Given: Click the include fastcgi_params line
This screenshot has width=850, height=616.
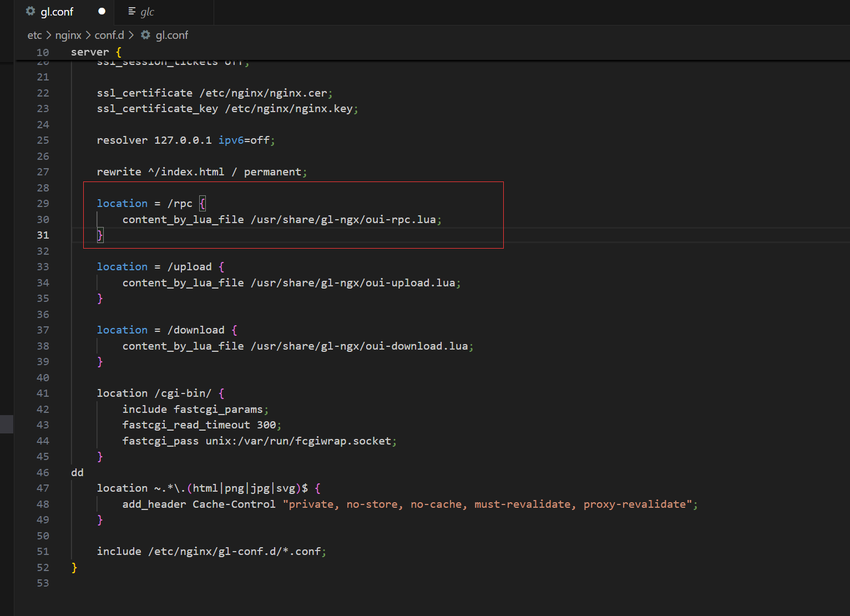Looking at the screenshot, I should click(x=196, y=410).
